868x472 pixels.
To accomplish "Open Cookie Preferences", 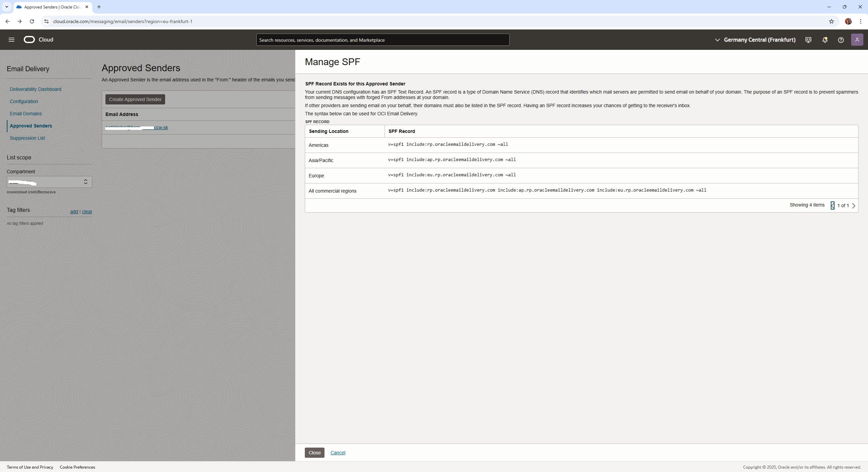I will point(77,467).
